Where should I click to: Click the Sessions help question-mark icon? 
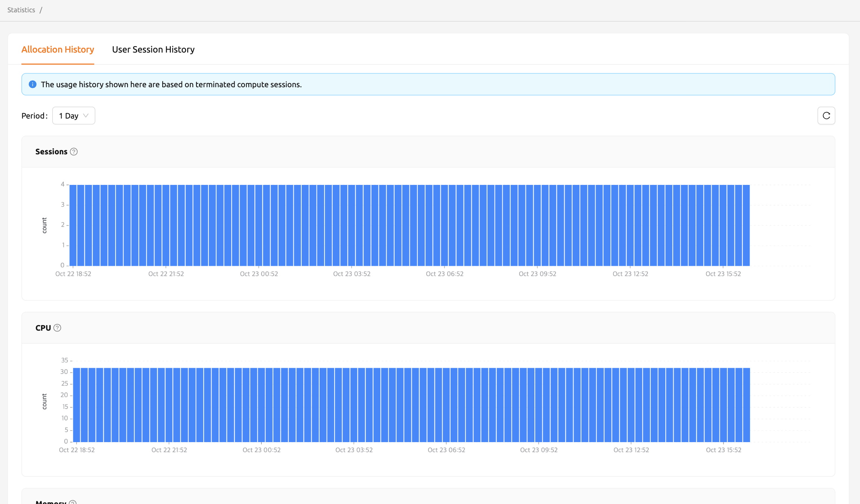(74, 152)
